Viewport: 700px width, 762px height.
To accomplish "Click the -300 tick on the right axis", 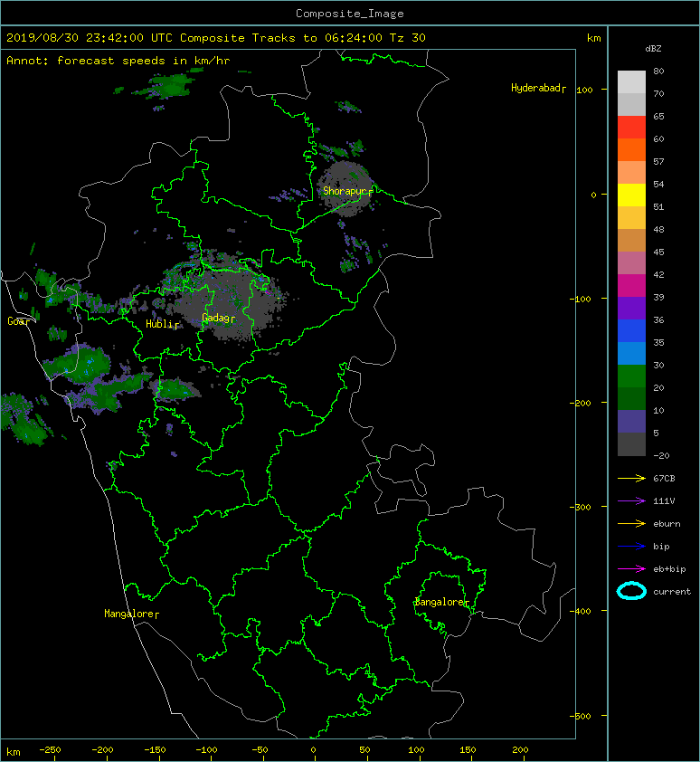I will (x=581, y=507).
